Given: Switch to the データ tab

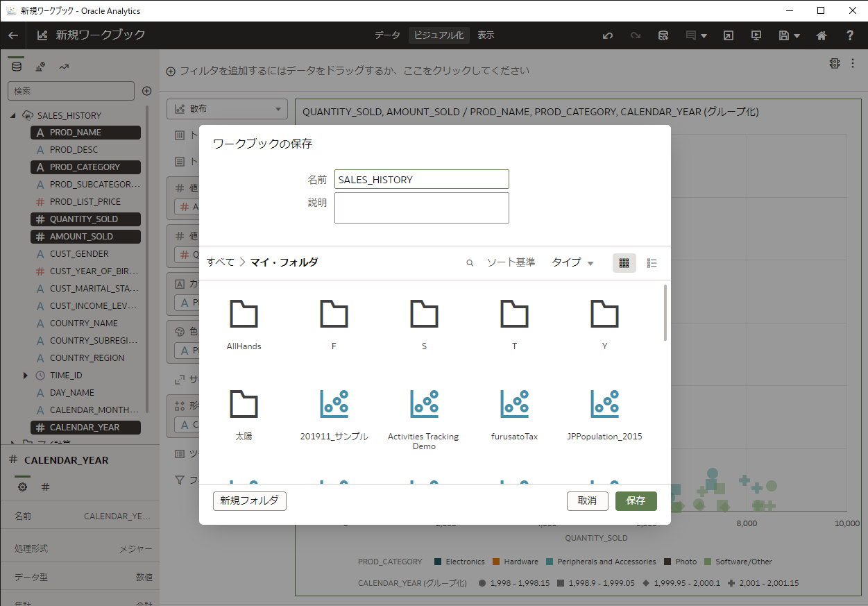Looking at the screenshot, I should pos(387,35).
